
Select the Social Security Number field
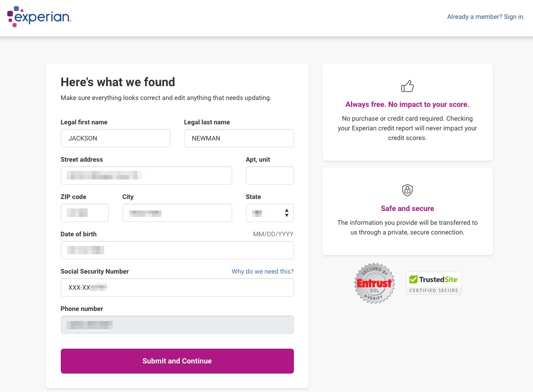177,287
